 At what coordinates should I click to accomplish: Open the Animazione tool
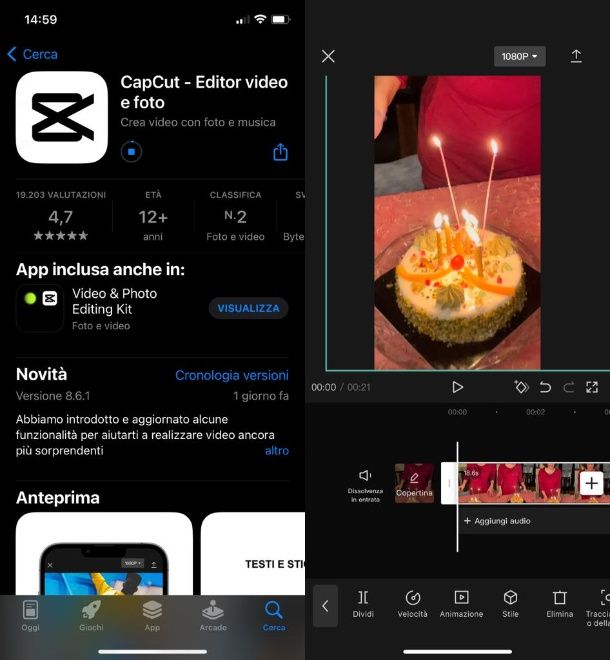[461, 604]
